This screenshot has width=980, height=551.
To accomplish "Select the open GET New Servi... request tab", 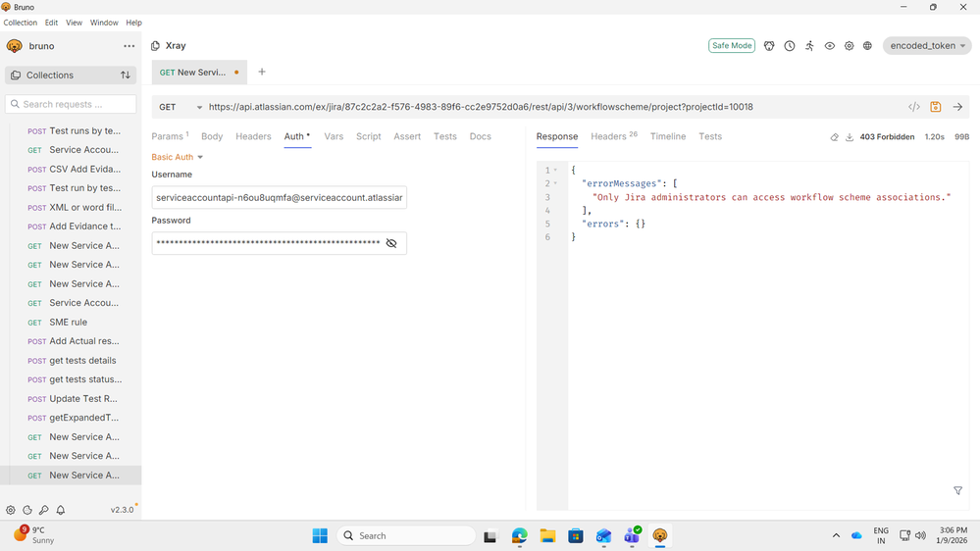I will tap(199, 72).
